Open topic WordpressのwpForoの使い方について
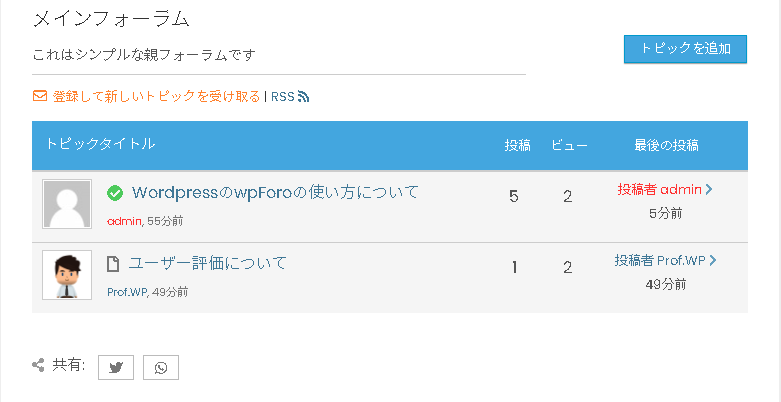This screenshot has width=781, height=402. point(275,192)
